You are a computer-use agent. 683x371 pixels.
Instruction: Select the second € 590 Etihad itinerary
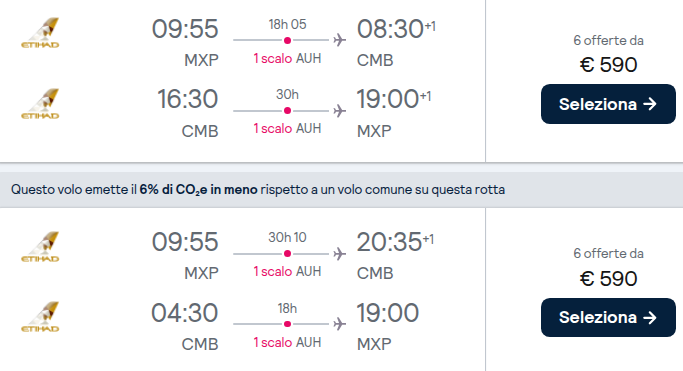(608, 317)
